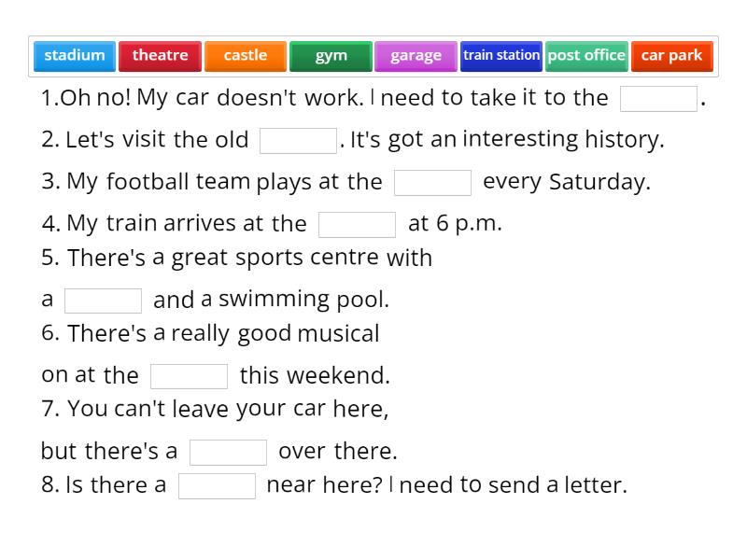Screen dimensions: 747x560
Task: Pick the red 'theatre' word tile
Action: point(160,56)
